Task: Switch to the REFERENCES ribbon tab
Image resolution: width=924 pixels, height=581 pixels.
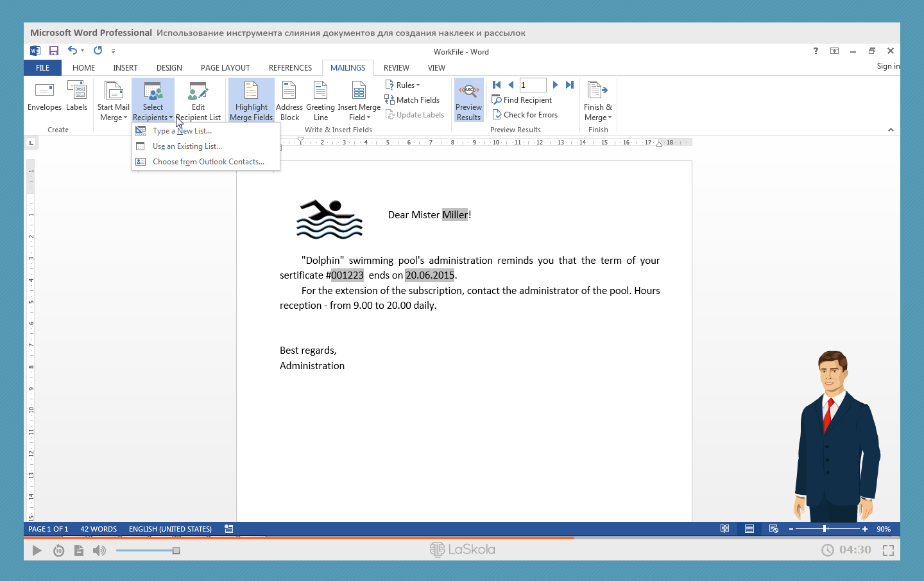Action: [290, 68]
